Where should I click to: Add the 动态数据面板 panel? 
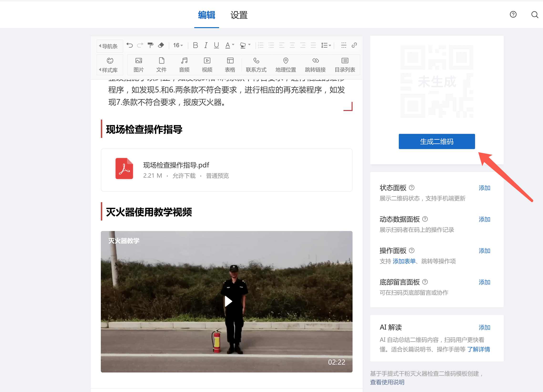[x=484, y=219]
